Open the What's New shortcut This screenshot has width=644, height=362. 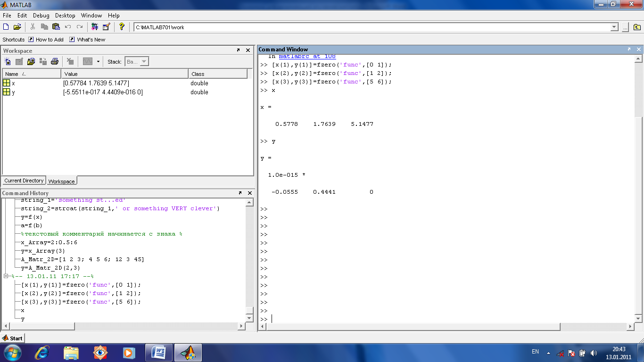pyautogui.click(x=87, y=40)
